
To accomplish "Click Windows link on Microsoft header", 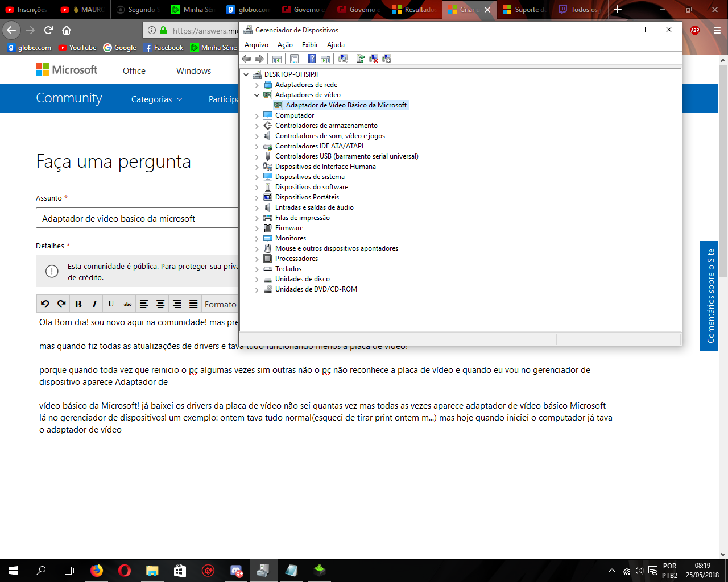I will coord(193,71).
